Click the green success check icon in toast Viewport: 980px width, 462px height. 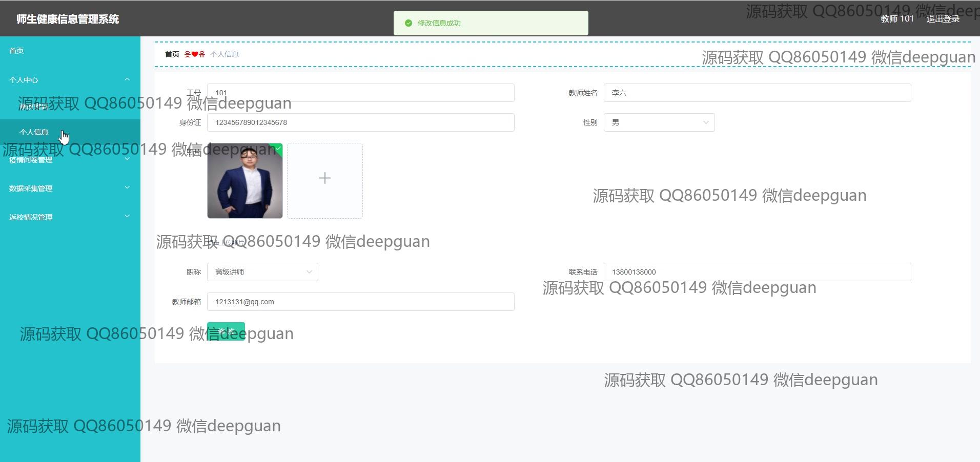409,23
